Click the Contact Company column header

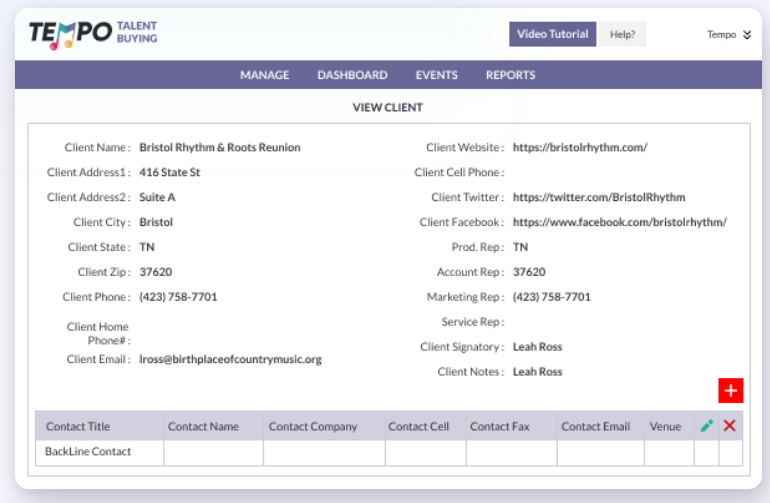313,426
